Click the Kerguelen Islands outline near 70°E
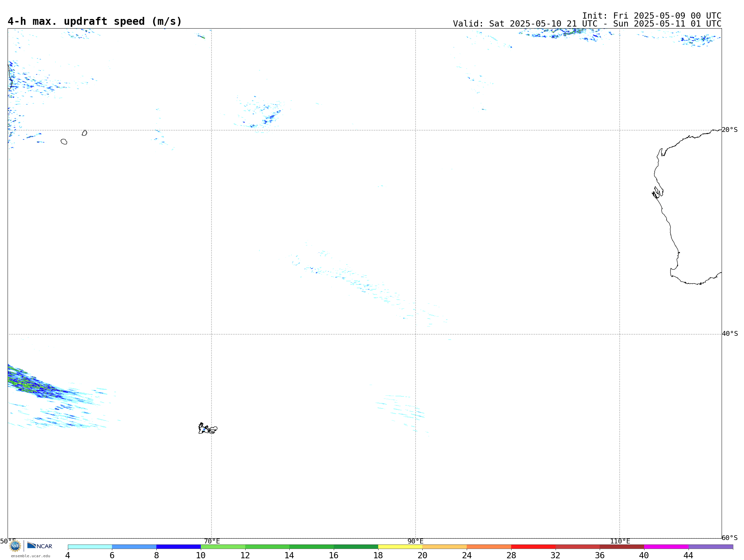This screenshot has width=744, height=560. coord(208,428)
